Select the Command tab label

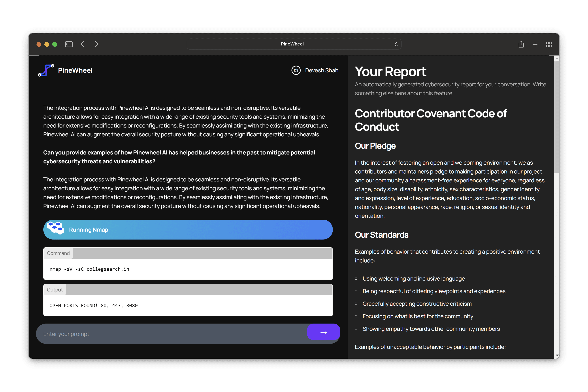click(x=58, y=253)
